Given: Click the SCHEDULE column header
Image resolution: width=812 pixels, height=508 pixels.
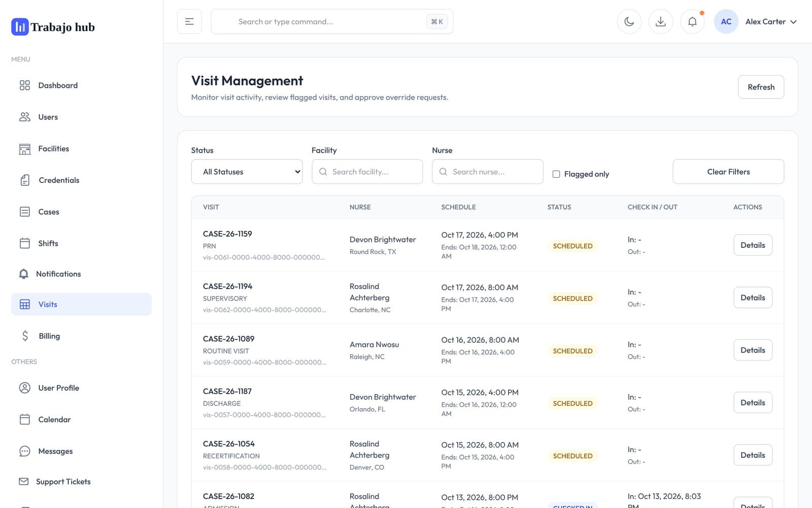Looking at the screenshot, I should [x=458, y=207].
